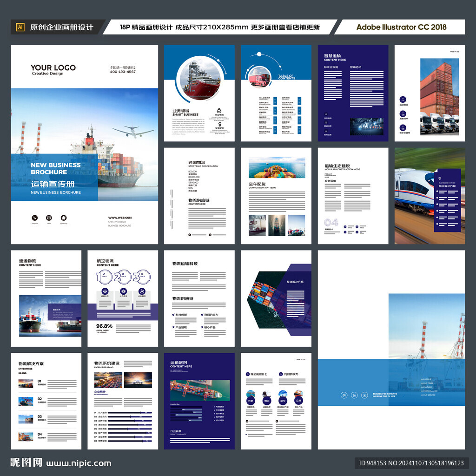The width and height of the screenshot is (476, 476).
Task: Click the 交通 circle badge
Action: tap(298, 401)
